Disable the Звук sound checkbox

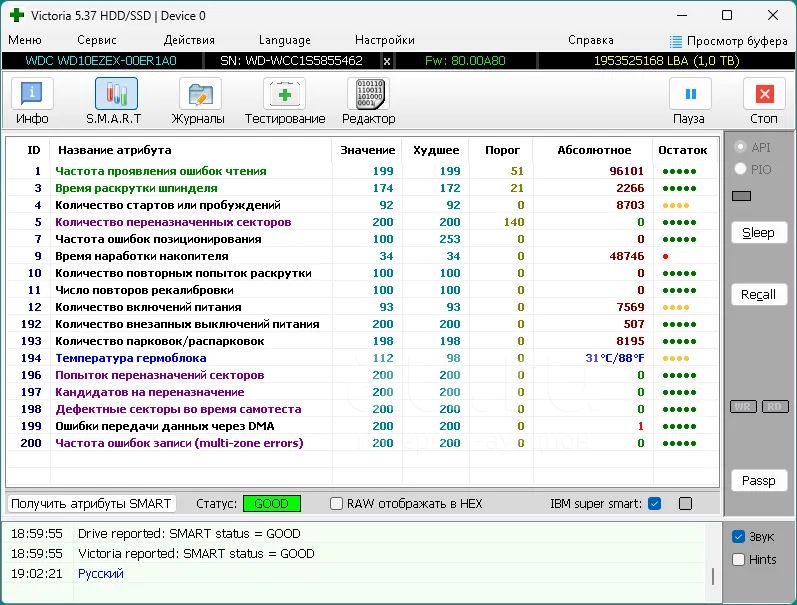[x=739, y=536]
